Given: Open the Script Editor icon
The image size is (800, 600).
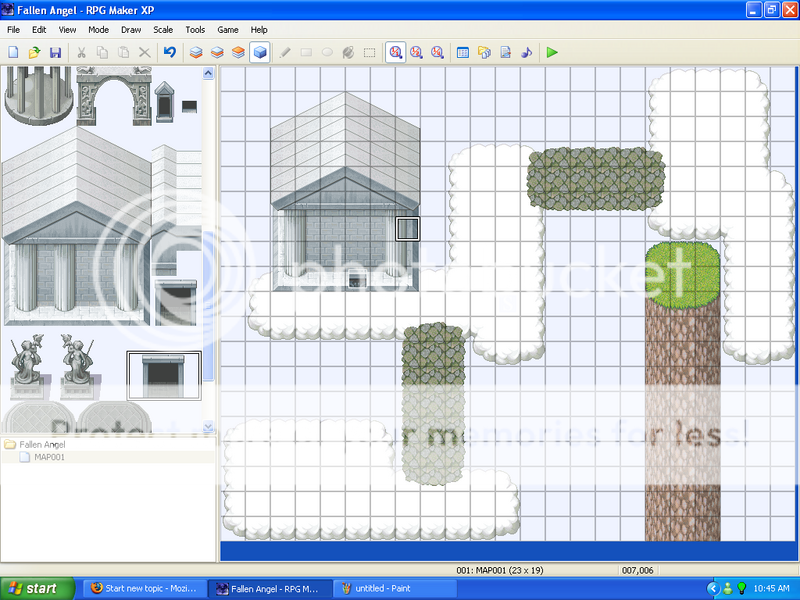Looking at the screenshot, I should [x=506, y=52].
